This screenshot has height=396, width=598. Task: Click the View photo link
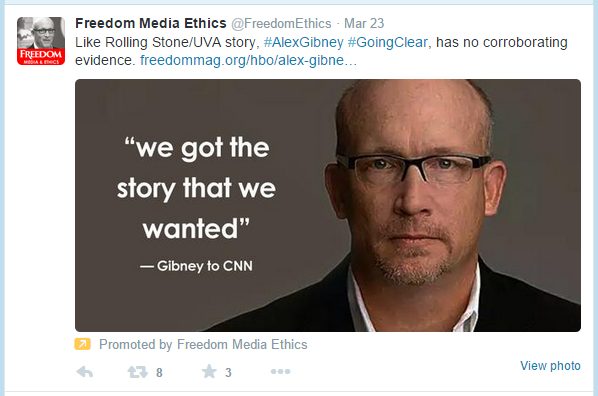pos(550,365)
